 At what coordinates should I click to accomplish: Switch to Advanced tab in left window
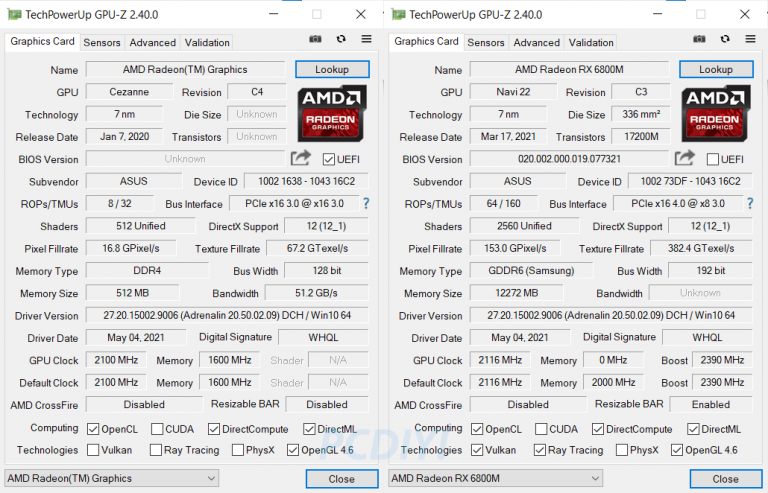pos(152,43)
